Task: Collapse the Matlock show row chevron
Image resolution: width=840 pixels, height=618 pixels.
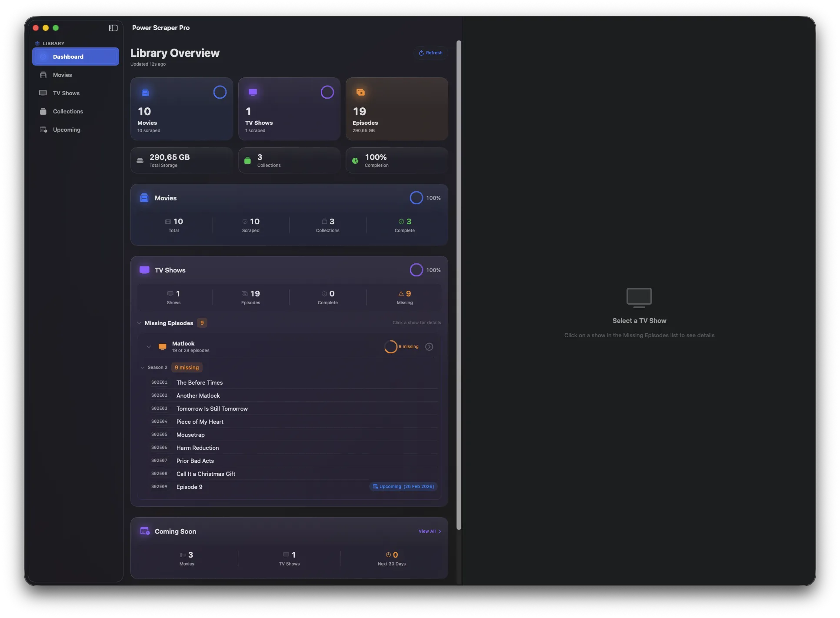Action: point(149,347)
